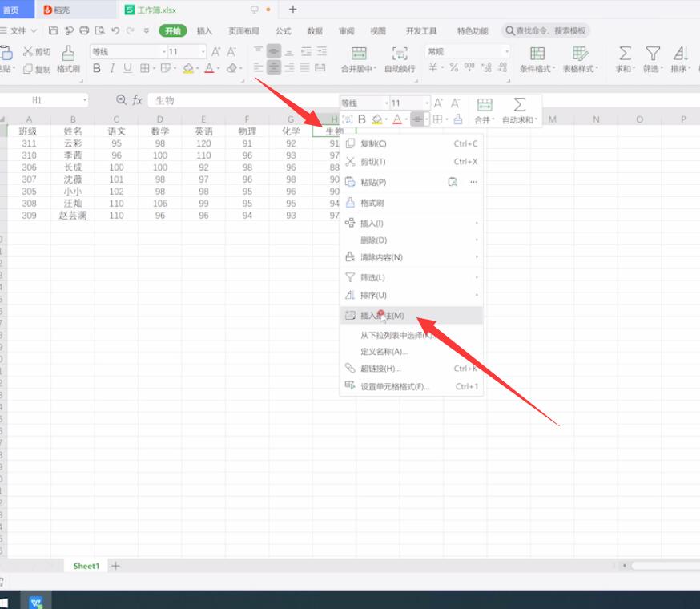
Task: Open the ribbon font size dropdown
Action: 203,52
